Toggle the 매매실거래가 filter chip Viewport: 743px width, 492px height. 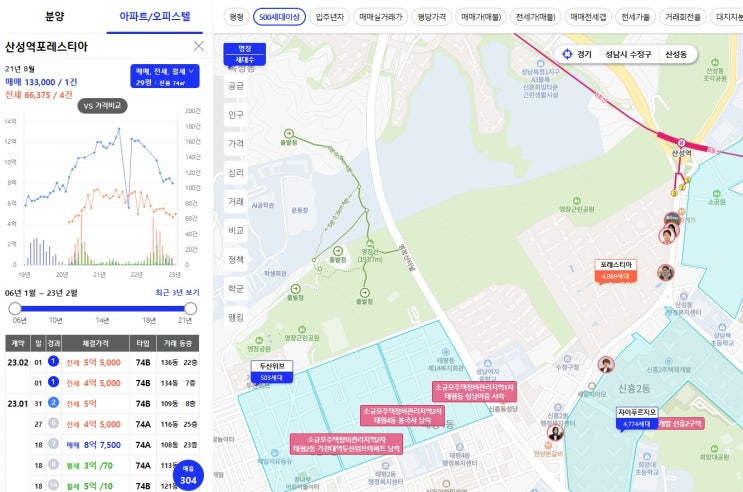pos(381,17)
